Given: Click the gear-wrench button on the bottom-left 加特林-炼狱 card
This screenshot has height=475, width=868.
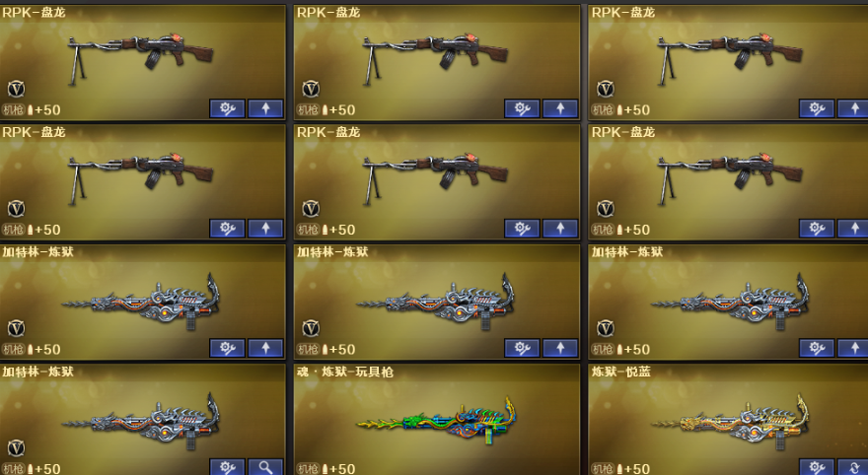Looking at the screenshot, I should pyautogui.click(x=227, y=467).
